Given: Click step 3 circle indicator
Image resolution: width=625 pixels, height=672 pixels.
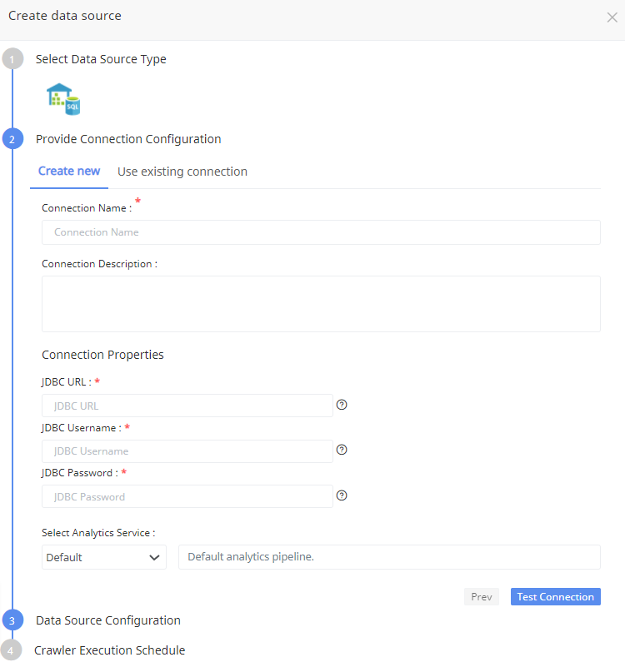Looking at the screenshot, I should [12, 620].
